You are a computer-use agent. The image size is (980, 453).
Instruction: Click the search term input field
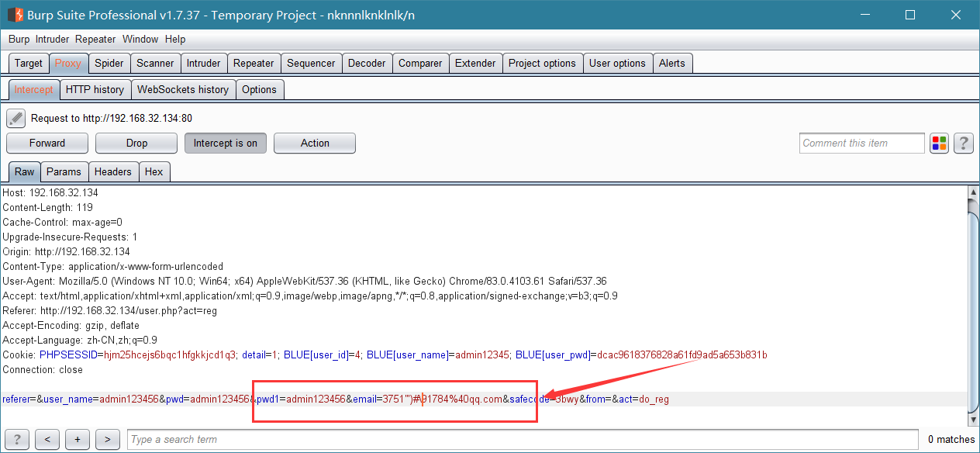click(524, 440)
